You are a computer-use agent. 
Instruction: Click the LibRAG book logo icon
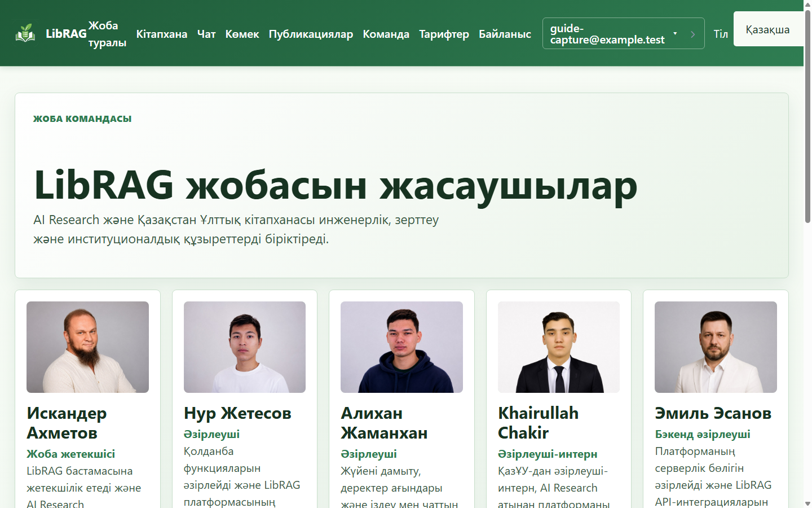pyautogui.click(x=25, y=33)
